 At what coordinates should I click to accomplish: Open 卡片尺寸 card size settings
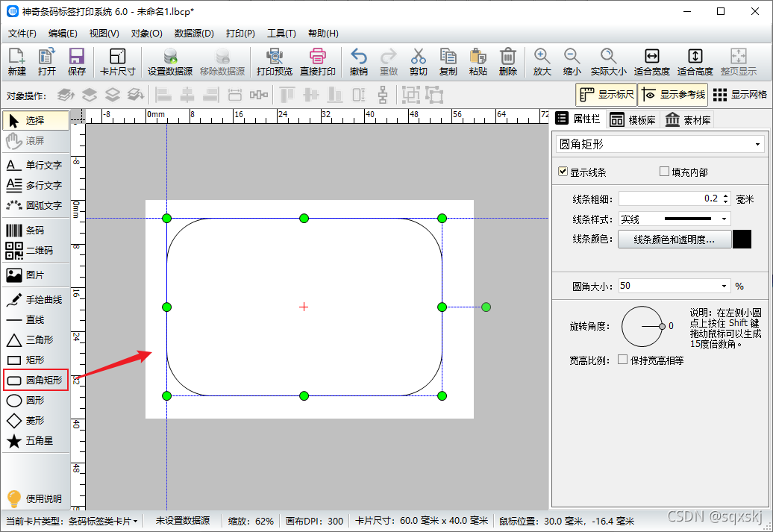click(117, 62)
